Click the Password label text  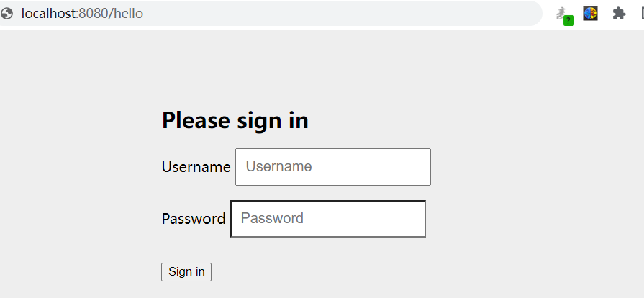coord(194,219)
